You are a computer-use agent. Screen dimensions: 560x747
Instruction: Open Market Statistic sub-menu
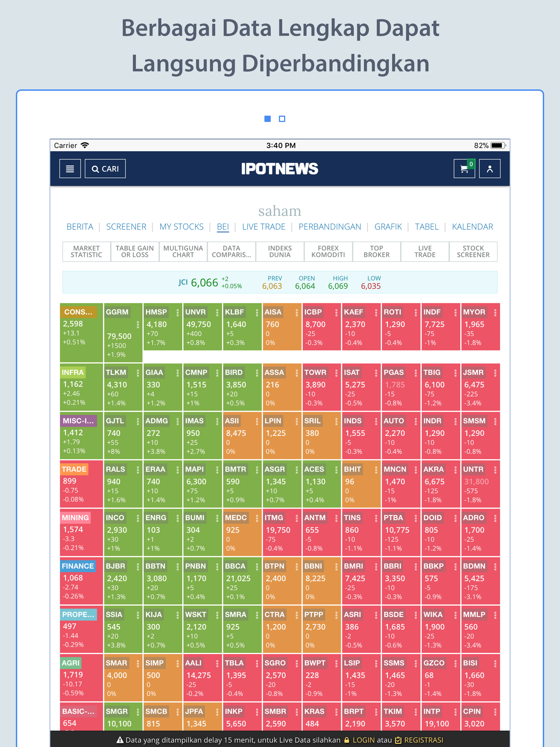[x=86, y=252]
